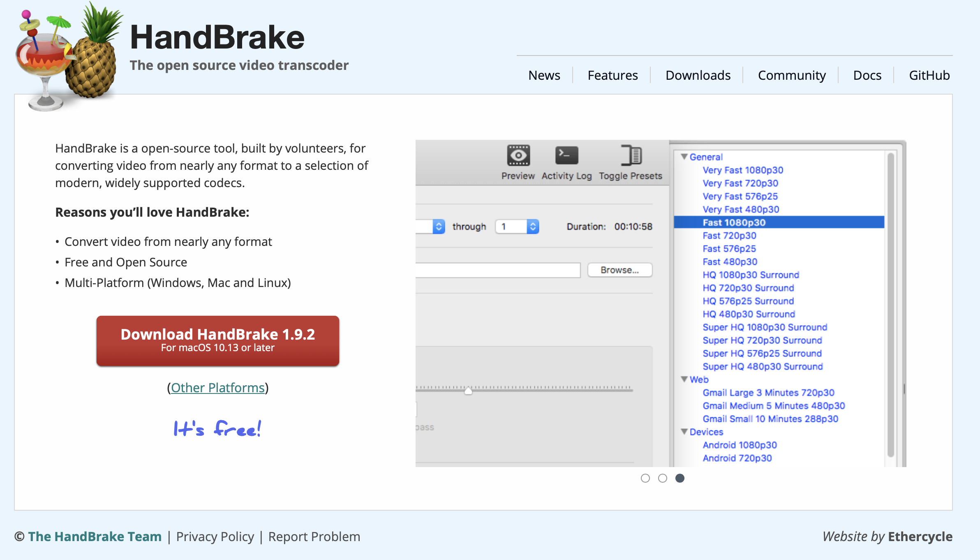Viewport: 980px width, 560px height.
Task: Click the Toggle Presets icon
Action: coord(631,155)
